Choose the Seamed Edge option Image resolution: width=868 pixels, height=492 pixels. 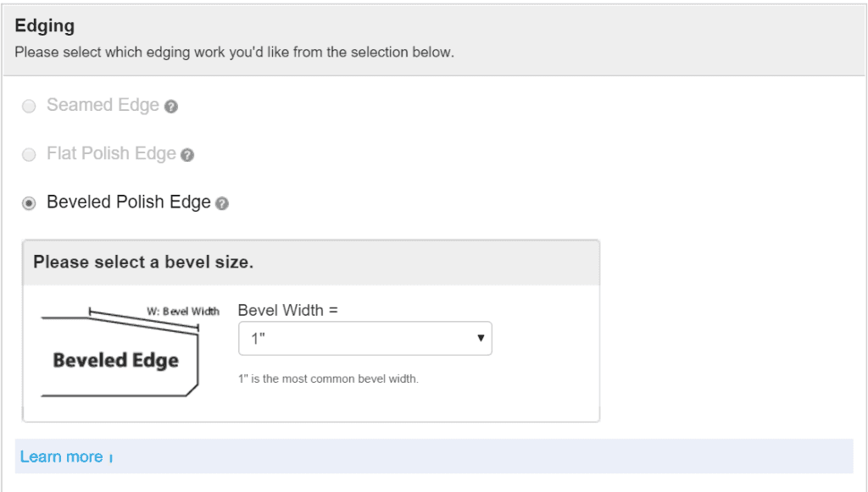pyautogui.click(x=29, y=106)
